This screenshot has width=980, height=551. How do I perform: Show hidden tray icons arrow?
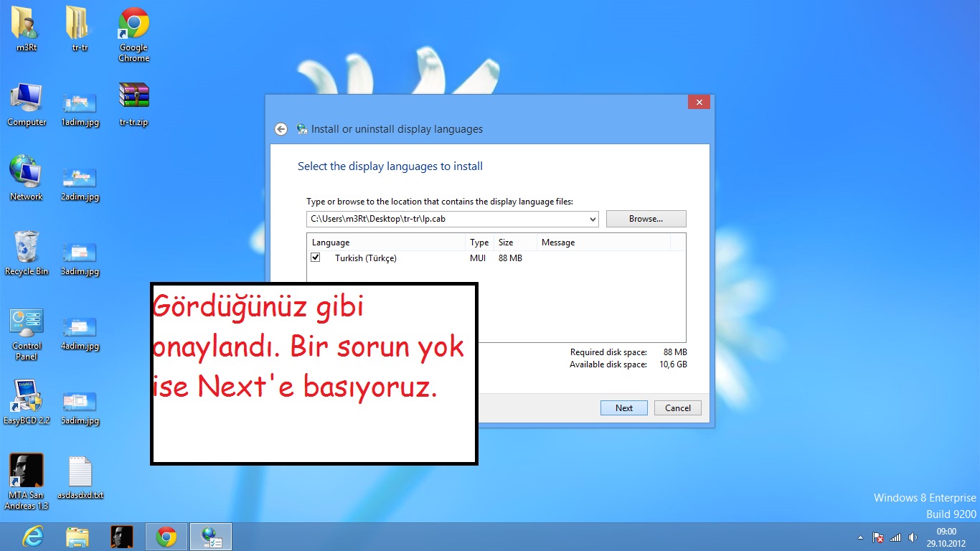(x=860, y=537)
